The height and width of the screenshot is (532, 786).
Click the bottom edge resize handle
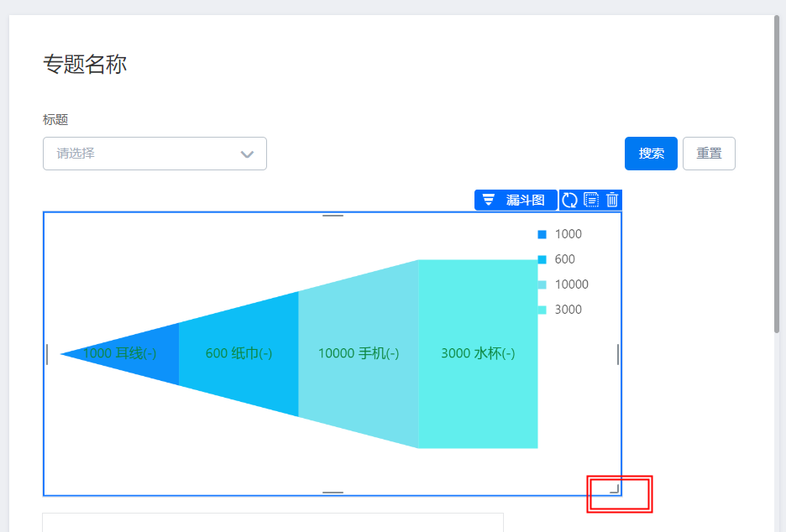333,493
